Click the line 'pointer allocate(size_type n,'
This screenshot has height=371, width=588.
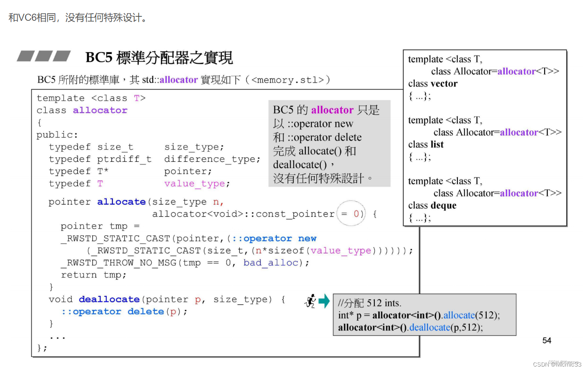point(137,202)
